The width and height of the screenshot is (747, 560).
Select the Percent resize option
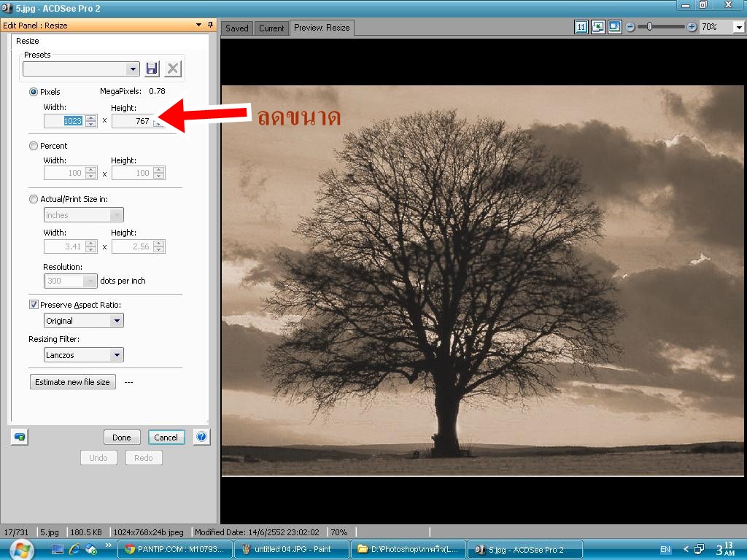[x=34, y=146]
